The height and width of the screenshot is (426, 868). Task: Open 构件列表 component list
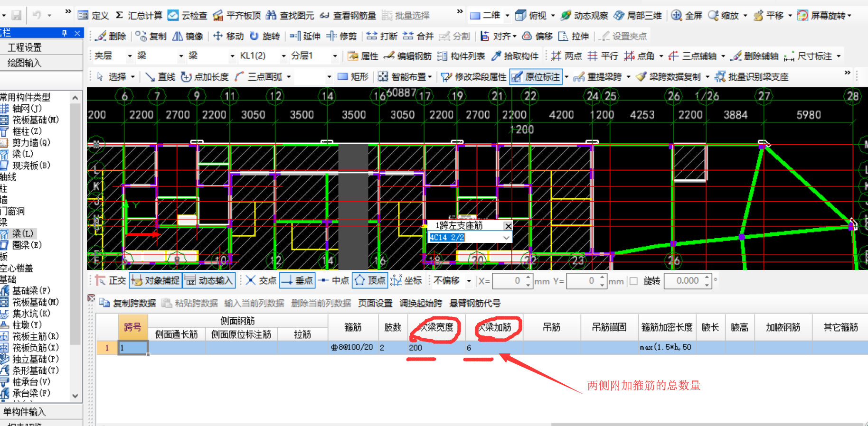click(x=461, y=56)
